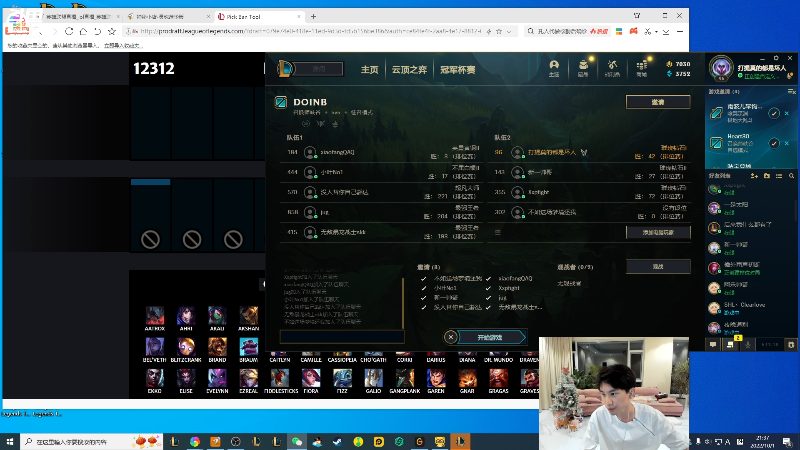Click new folder icon in friends list header
Screen dimensions: 800x450
767,176
